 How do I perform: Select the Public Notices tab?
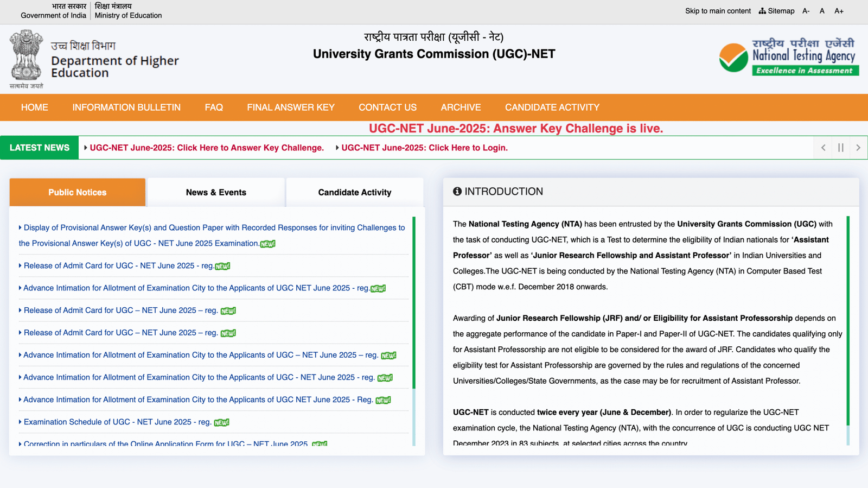pos(78,192)
